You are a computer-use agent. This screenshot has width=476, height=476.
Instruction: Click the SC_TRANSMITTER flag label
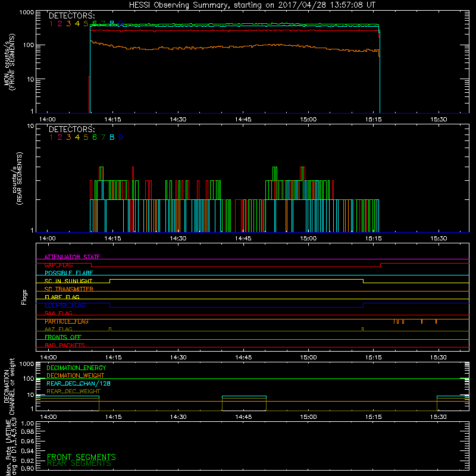point(68,289)
